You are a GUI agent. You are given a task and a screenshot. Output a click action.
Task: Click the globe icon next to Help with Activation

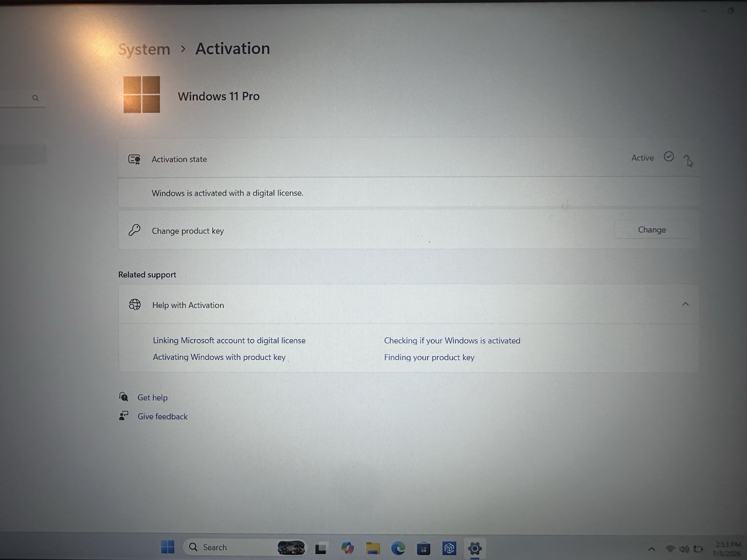click(135, 305)
